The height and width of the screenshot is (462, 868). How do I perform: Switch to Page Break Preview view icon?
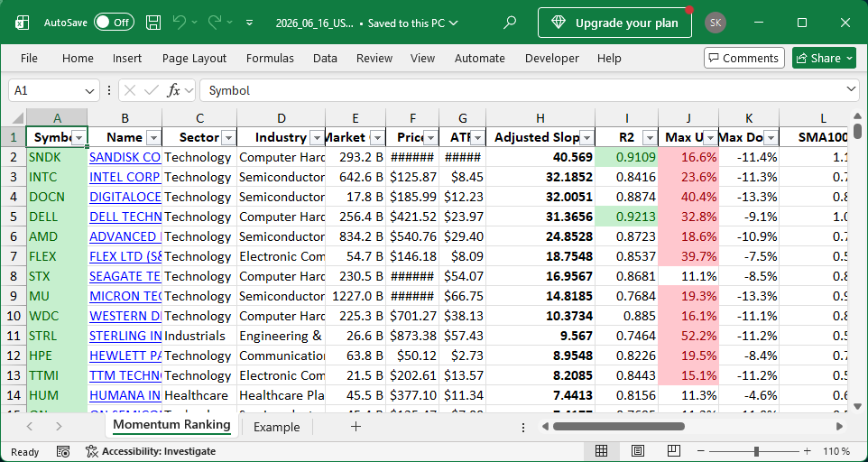point(673,451)
